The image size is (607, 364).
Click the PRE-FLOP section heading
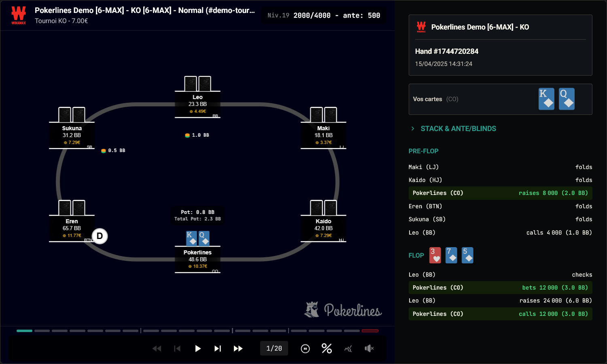423,151
